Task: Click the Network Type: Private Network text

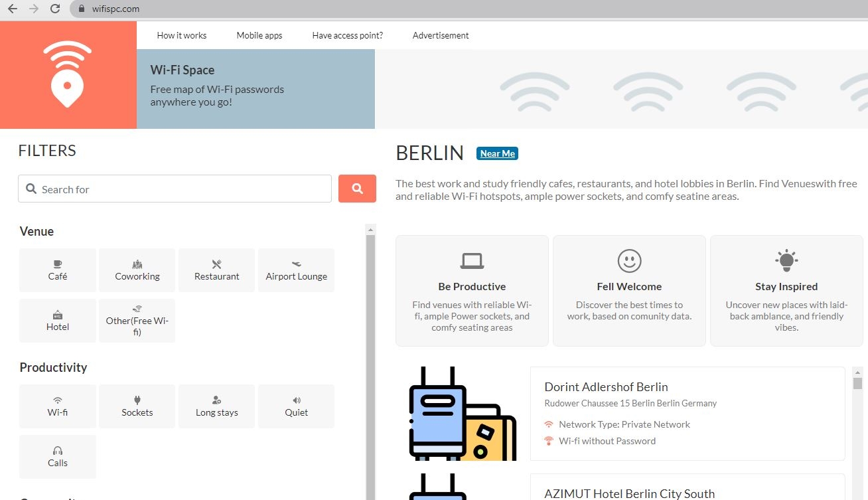Action: pyautogui.click(x=624, y=424)
